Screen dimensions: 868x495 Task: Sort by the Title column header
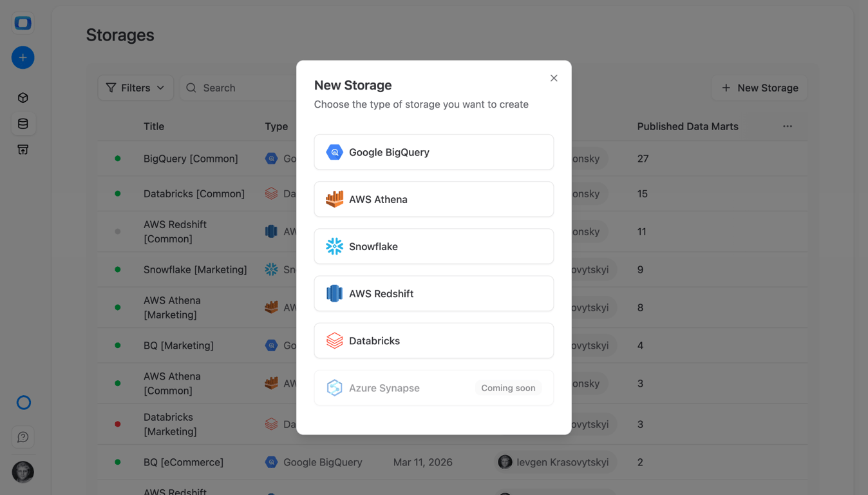(x=154, y=126)
